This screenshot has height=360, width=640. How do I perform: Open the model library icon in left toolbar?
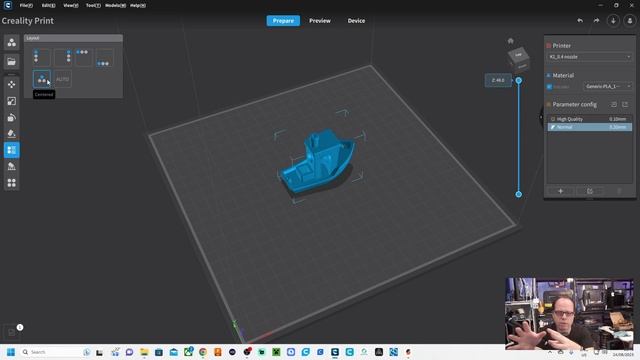click(x=11, y=42)
